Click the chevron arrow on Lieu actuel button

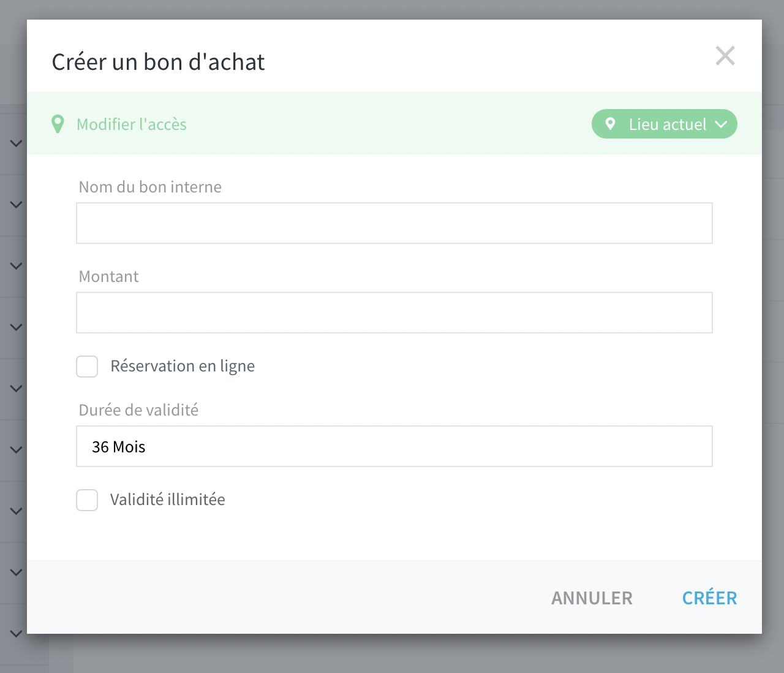pyautogui.click(x=721, y=124)
